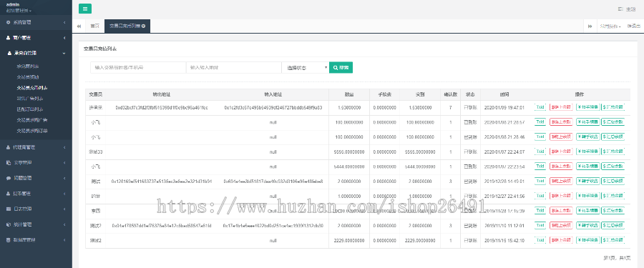Click the theme icon at top right
The width and height of the screenshot is (644, 268).
coord(620,9)
